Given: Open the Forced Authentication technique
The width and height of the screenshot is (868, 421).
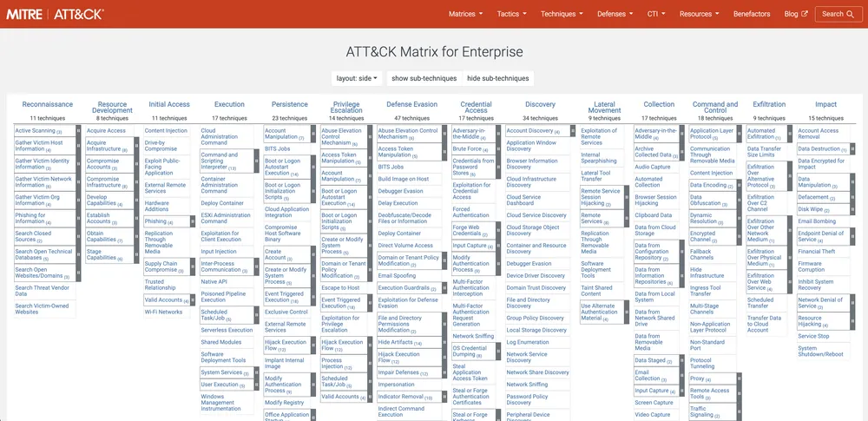Looking at the screenshot, I should click(x=473, y=212).
